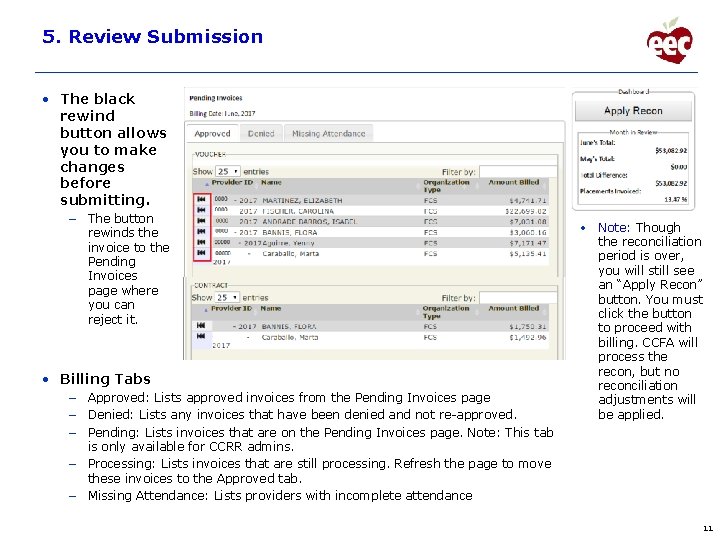Open the Denied tab
Viewport: 720px width, 540px height.
point(261,134)
